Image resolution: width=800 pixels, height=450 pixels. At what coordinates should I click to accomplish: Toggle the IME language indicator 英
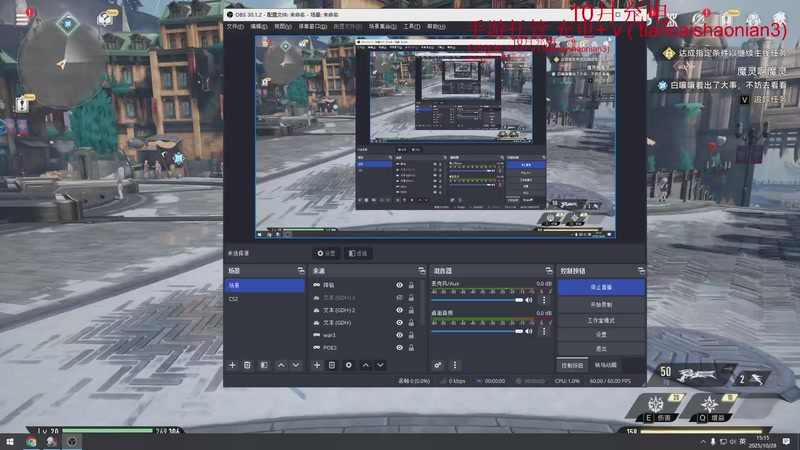(x=742, y=442)
